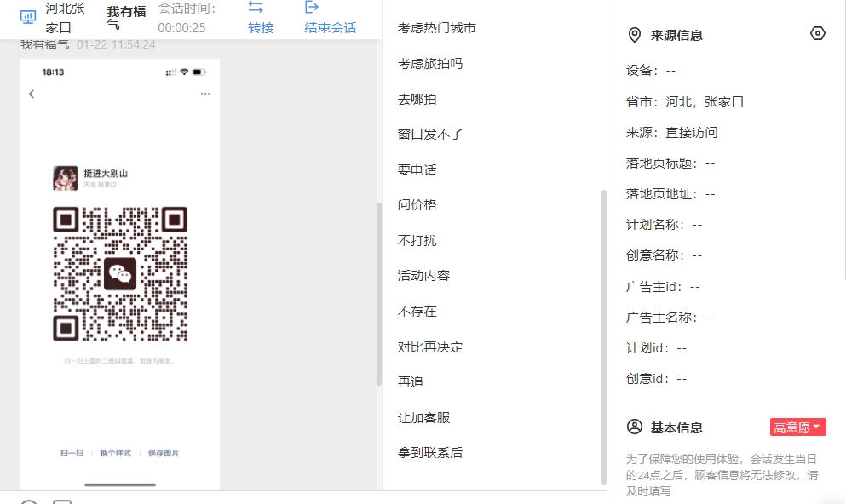The width and height of the screenshot is (846, 504).
Task: Open the 高意愿 intent dropdown
Action: point(797,427)
